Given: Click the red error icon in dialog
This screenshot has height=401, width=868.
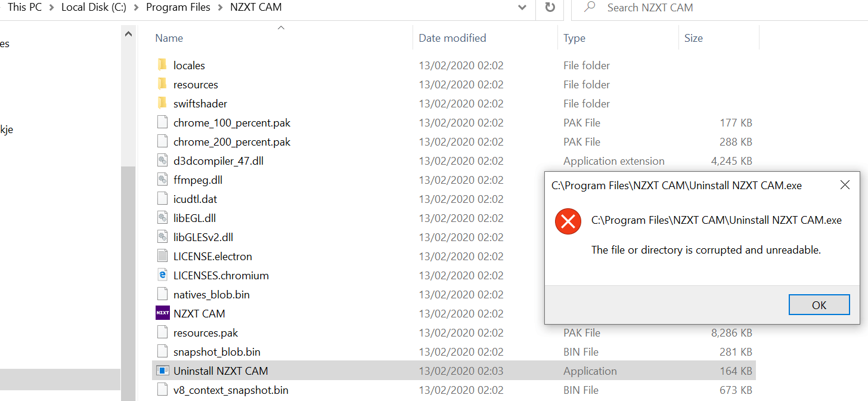Looking at the screenshot, I should tap(568, 222).
